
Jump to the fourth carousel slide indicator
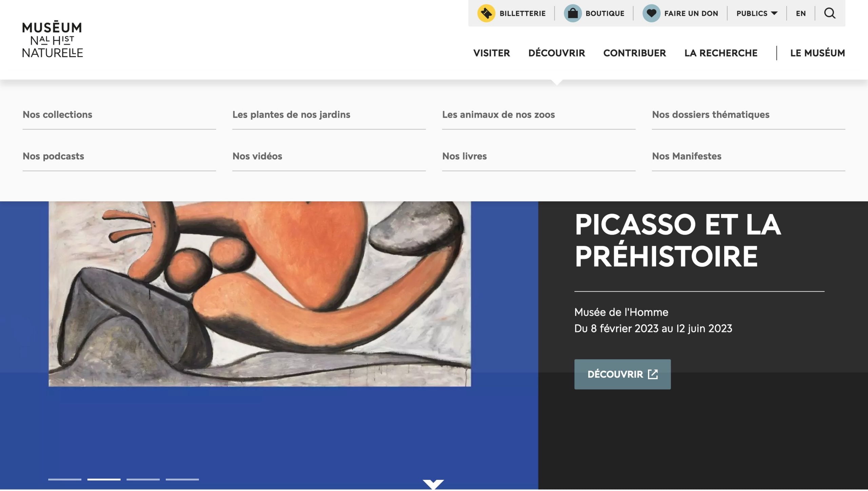pos(182,479)
